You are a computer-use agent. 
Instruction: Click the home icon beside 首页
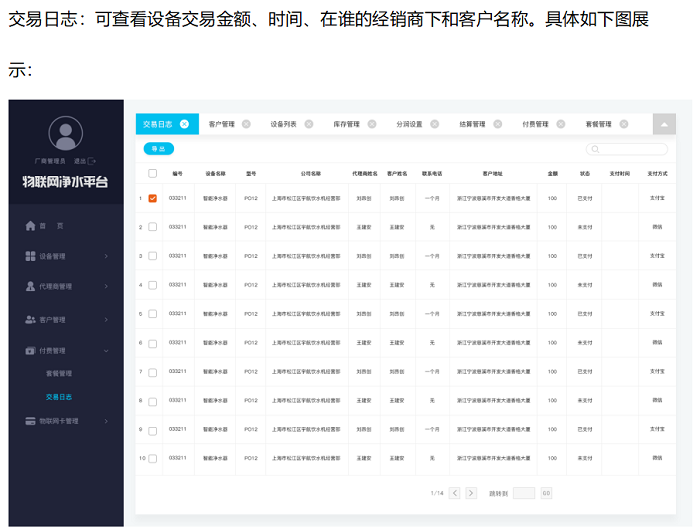(x=30, y=226)
